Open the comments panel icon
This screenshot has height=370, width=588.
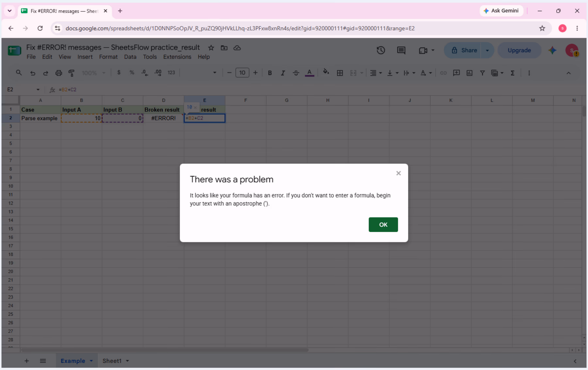pyautogui.click(x=401, y=50)
